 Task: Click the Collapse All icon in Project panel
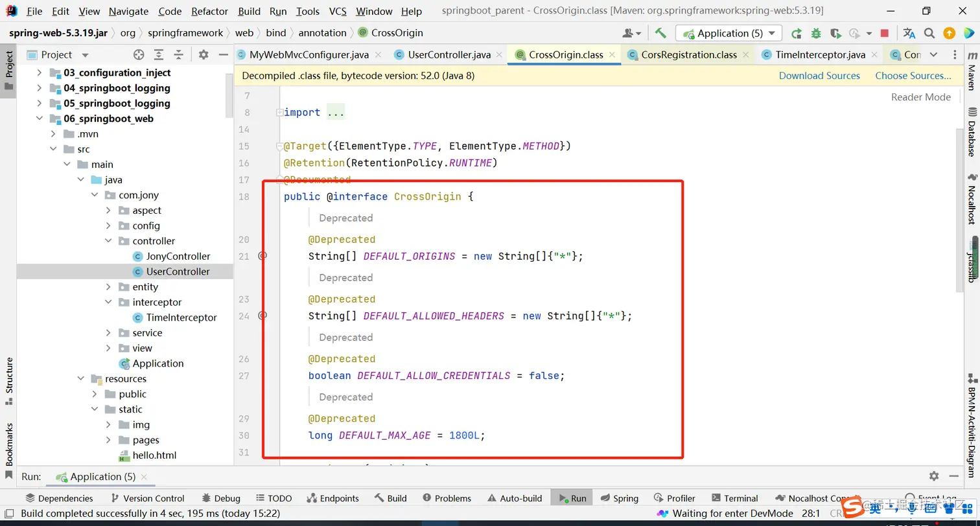click(x=178, y=55)
